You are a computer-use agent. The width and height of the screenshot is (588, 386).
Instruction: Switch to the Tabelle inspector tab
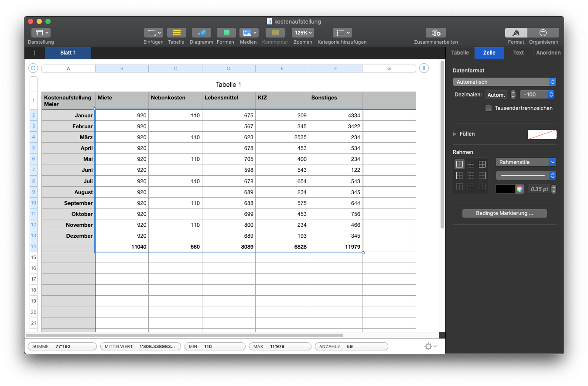click(x=460, y=53)
